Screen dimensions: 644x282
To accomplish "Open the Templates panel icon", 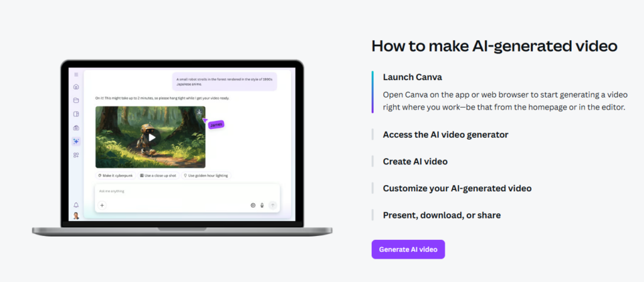I will pyautogui.click(x=76, y=114).
